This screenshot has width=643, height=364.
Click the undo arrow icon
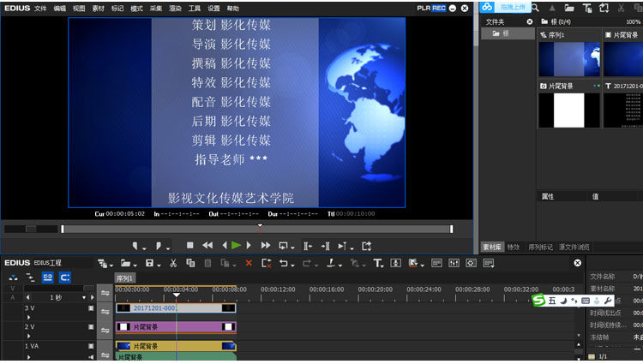[284, 263]
